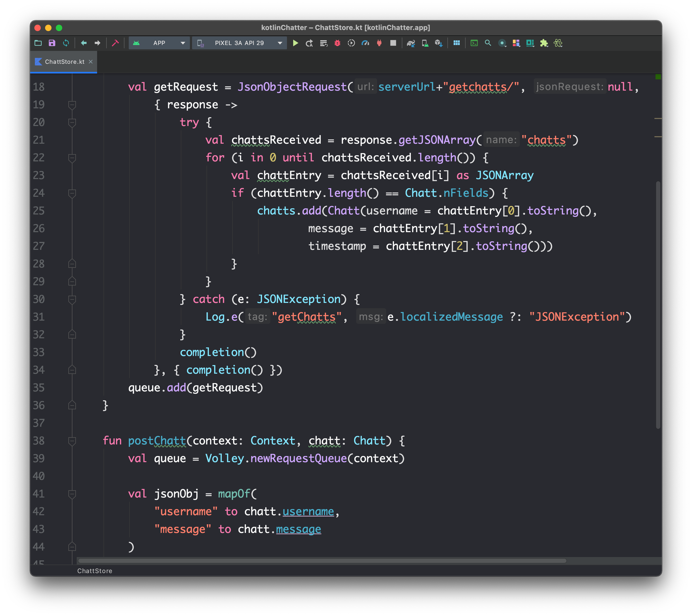The width and height of the screenshot is (692, 616).
Task: Switch to the ChattStore.kt editor tab
Action: 64,62
